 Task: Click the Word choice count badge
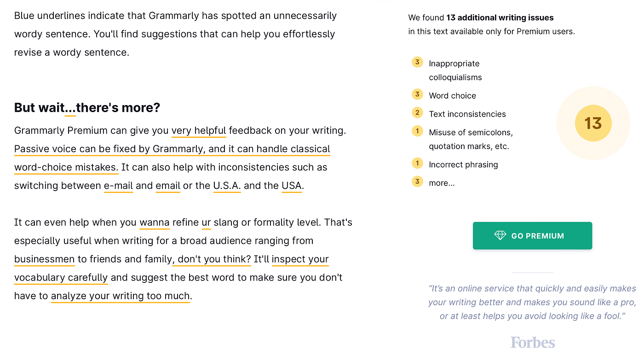[x=417, y=95]
